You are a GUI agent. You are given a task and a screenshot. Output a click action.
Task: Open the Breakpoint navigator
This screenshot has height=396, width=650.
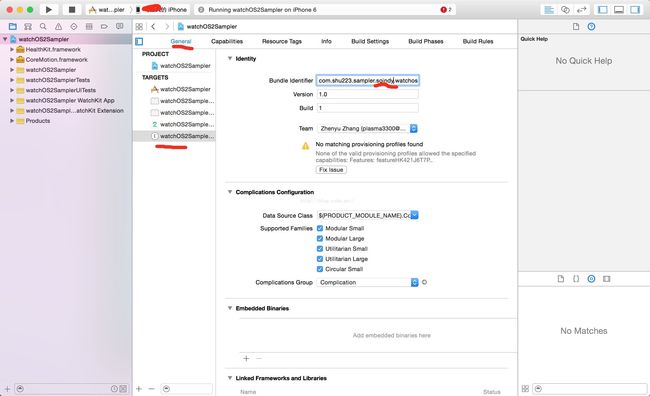104,27
